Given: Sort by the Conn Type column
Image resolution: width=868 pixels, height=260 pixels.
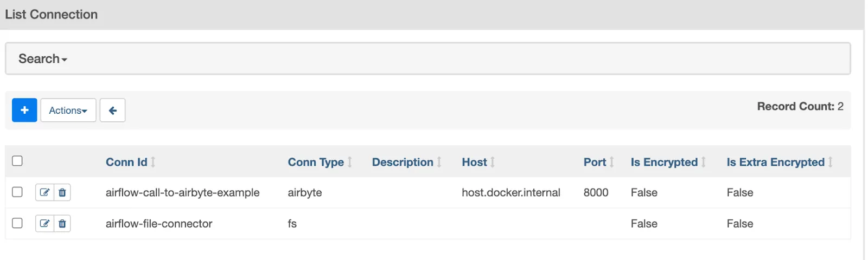Looking at the screenshot, I should coord(315,162).
